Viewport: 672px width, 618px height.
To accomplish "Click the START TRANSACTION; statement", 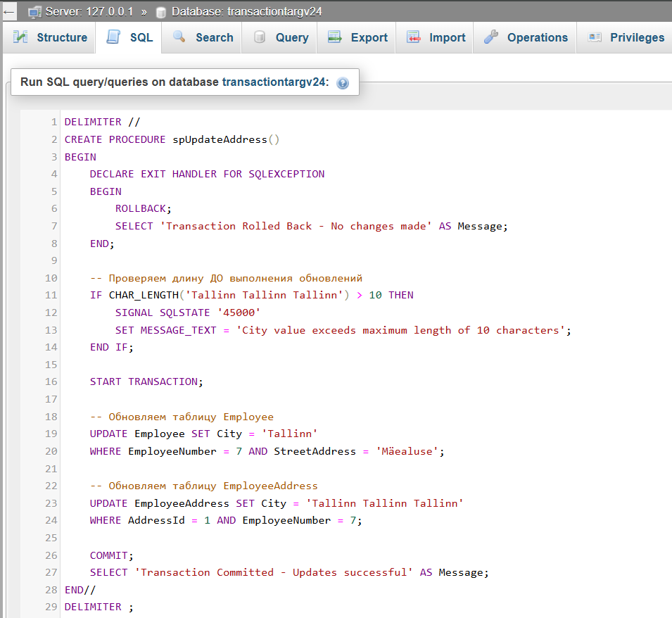I will 146,382.
